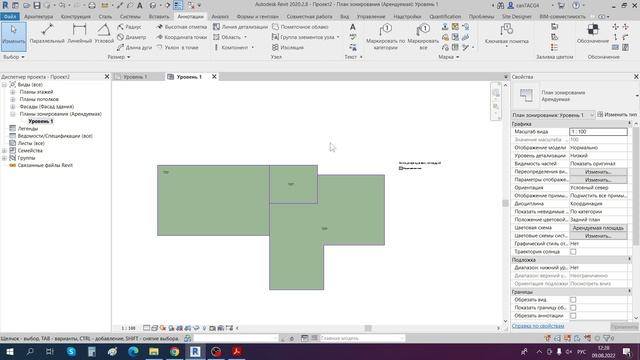Click Изменить for Цветовые схемы систем
Screen dimensions: 640x360
(x=598, y=236)
